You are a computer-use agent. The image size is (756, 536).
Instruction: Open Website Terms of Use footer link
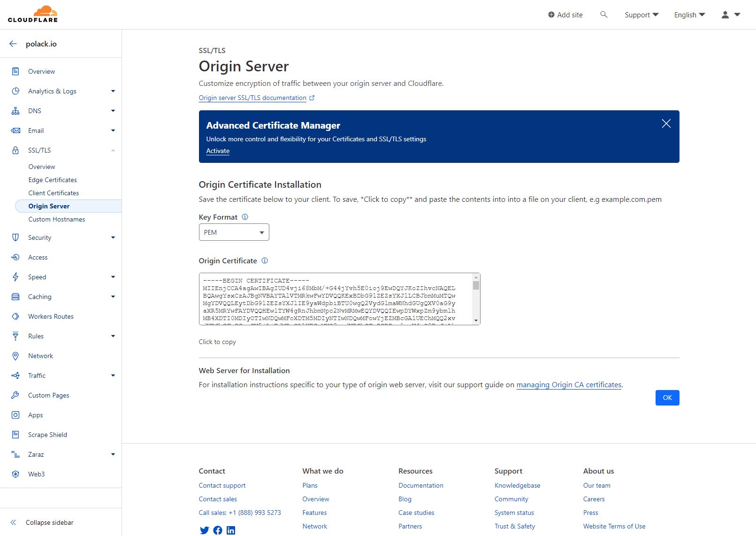coord(614,526)
